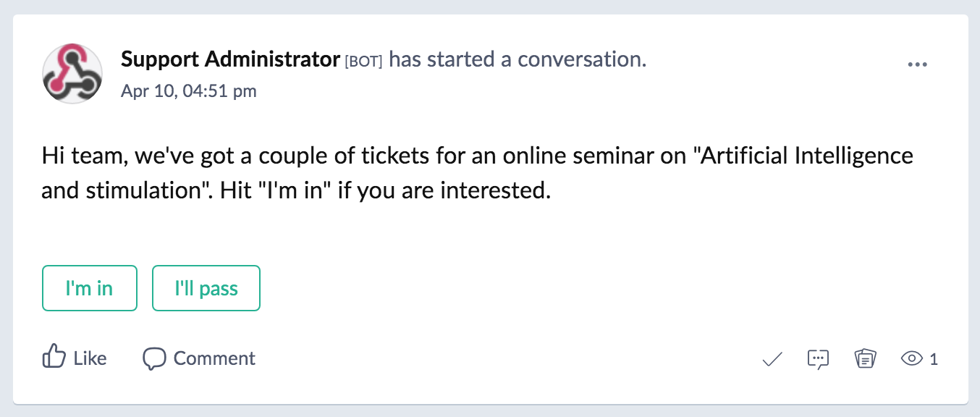Click the [BOT] tag beside the name

[363, 61]
